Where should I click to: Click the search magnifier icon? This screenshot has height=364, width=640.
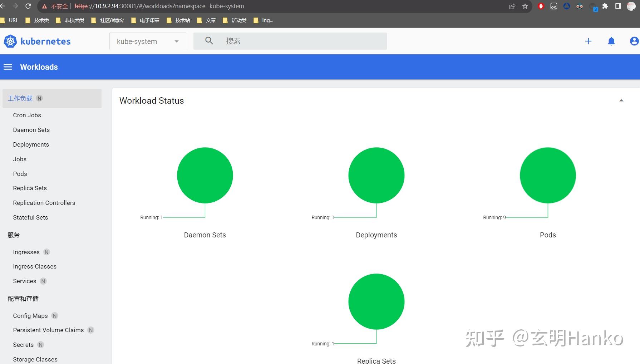coord(209,41)
